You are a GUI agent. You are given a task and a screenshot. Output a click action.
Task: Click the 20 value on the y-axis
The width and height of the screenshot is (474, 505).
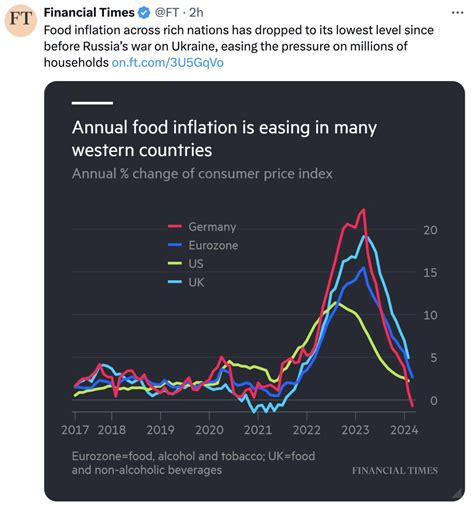(430, 230)
